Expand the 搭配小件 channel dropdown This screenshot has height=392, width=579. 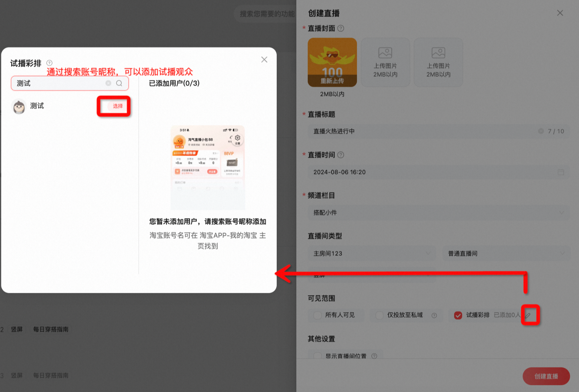click(x=438, y=213)
